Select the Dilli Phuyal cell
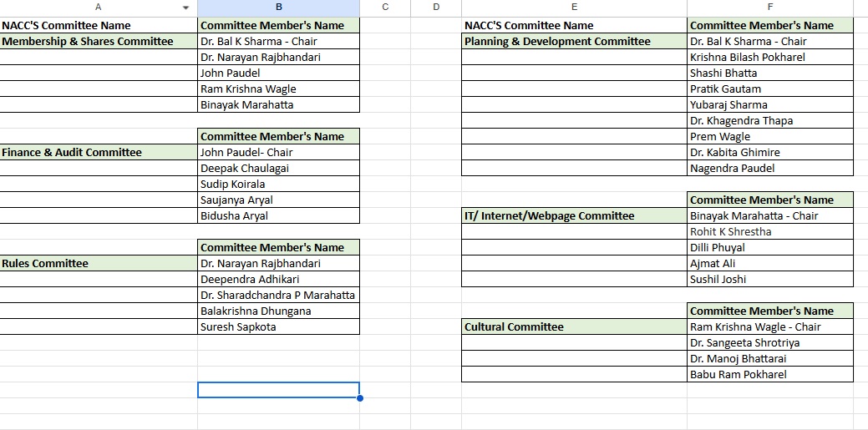Viewport: 868px width, 430px height. pos(770,247)
